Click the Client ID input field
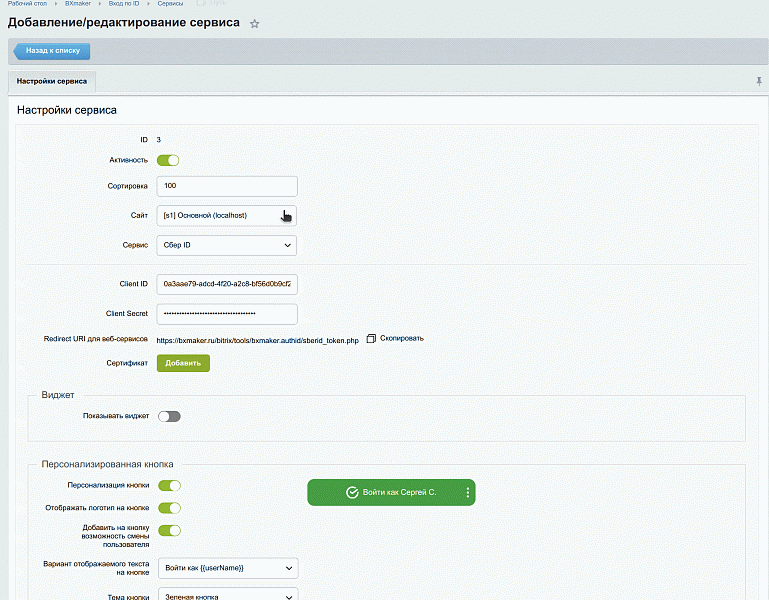 coord(227,284)
